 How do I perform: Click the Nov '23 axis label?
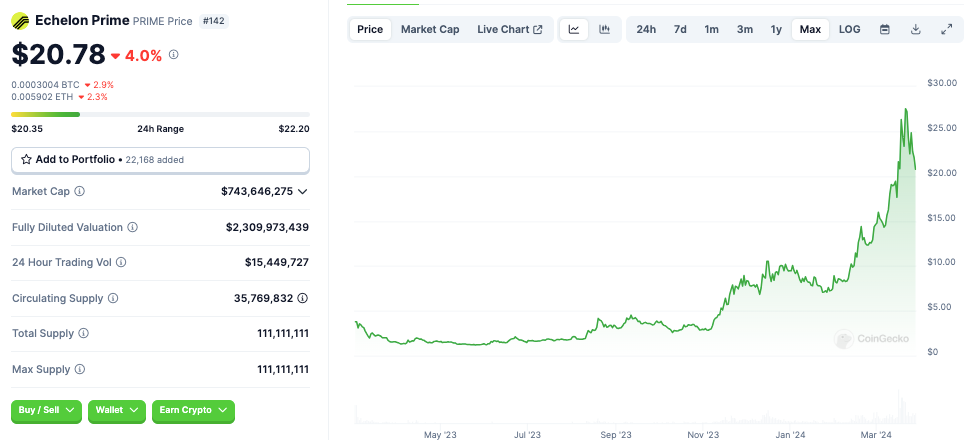pyautogui.click(x=703, y=435)
